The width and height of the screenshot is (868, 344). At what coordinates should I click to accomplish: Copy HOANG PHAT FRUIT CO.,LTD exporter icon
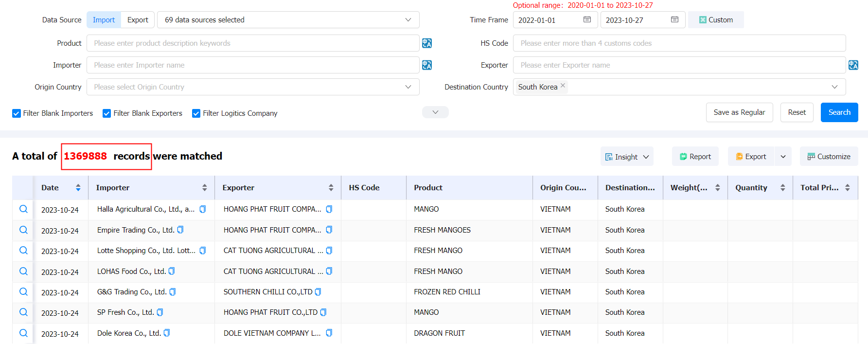(323, 312)
